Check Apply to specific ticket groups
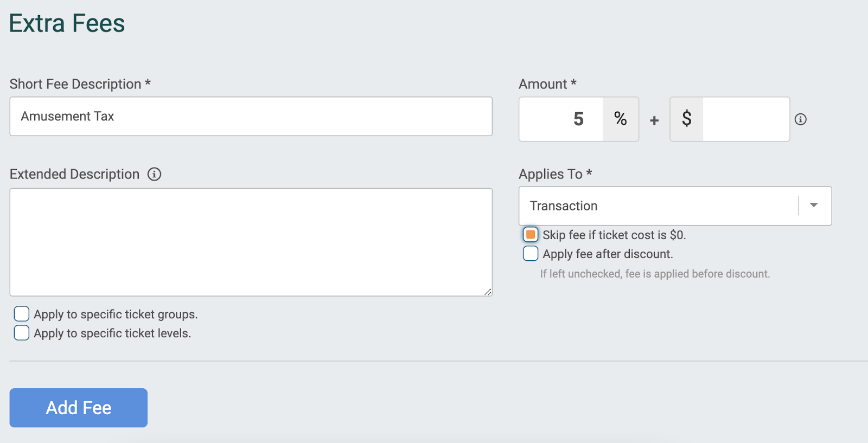 coord(22,314)
